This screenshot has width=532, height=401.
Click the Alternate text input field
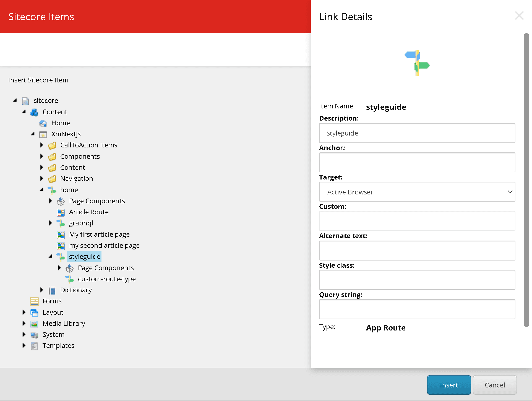(x=417, y=251)
